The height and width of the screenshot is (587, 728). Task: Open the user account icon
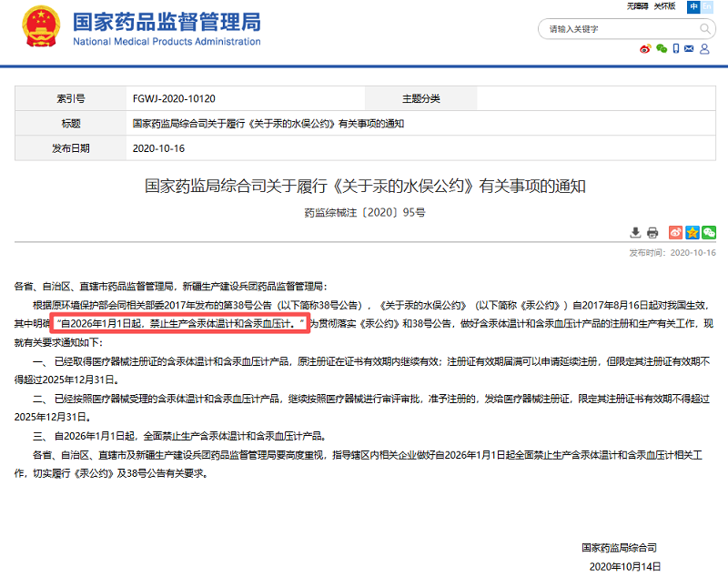click(704, 49)
